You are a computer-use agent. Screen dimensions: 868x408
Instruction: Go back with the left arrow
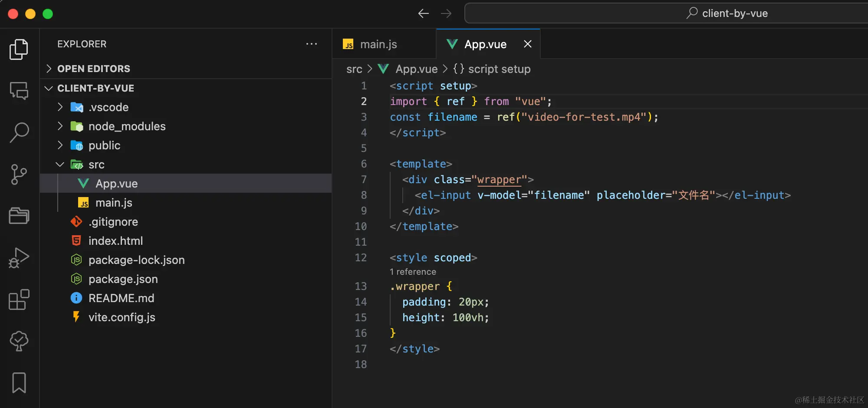pyautogui.click(x=423, y=13)
